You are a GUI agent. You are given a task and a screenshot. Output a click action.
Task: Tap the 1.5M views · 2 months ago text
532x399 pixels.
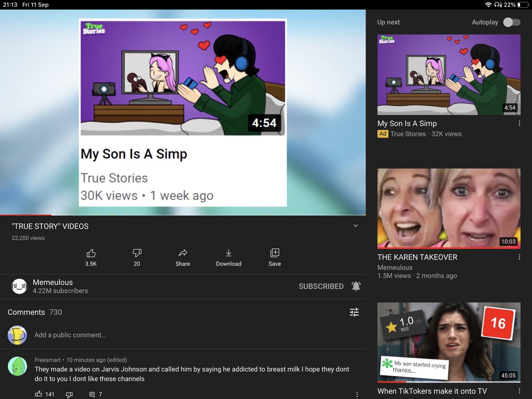[417, 276]
